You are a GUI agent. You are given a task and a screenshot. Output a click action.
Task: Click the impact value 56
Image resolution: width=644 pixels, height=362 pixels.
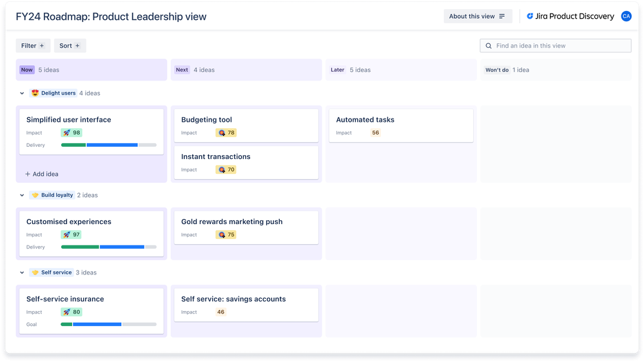(375, 133)
